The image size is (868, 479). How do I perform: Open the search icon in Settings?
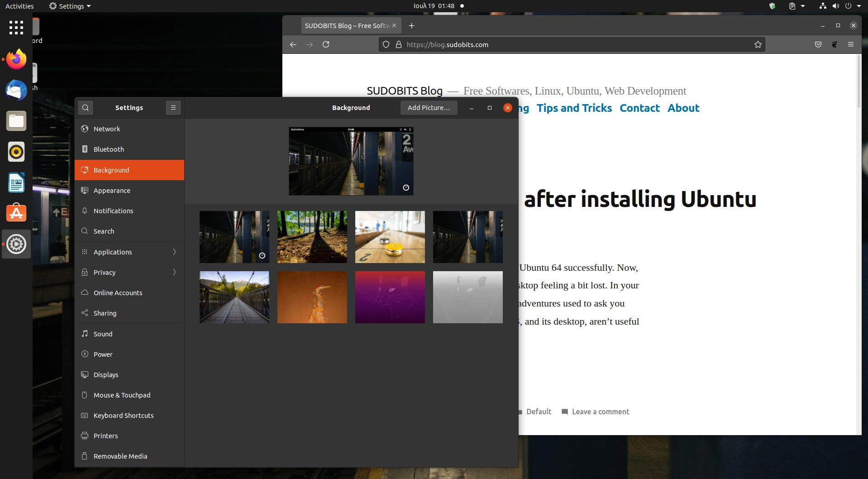coord(86,108)
